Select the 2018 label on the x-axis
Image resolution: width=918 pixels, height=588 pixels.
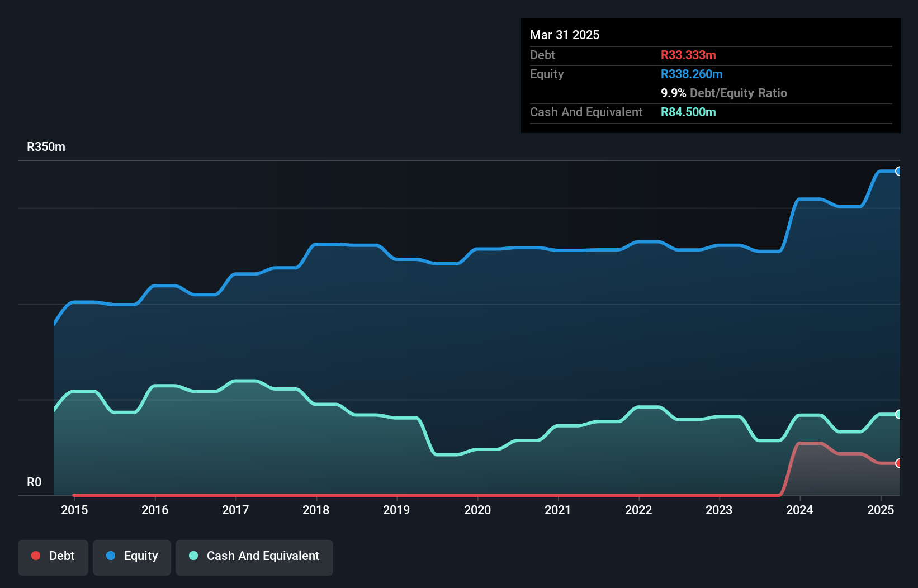316,510
